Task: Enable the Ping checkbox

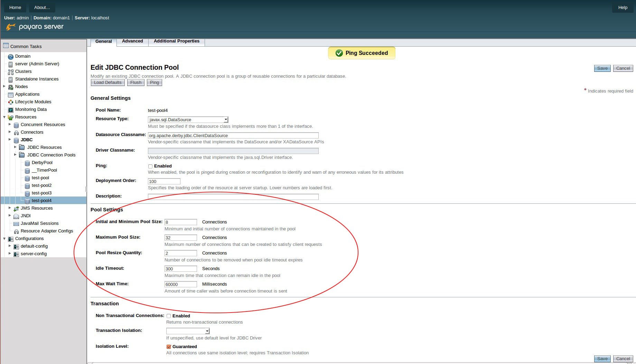Action: (150, 166)
